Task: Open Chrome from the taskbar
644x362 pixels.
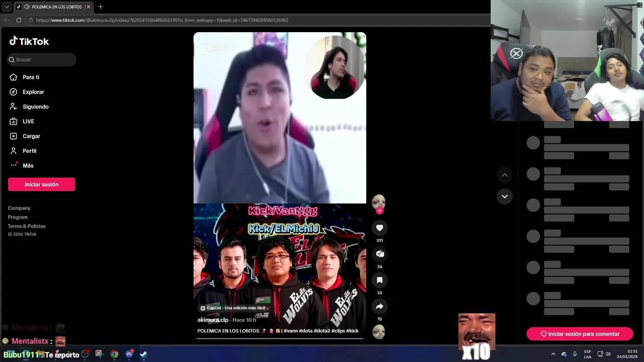Action: coord(115,354)
